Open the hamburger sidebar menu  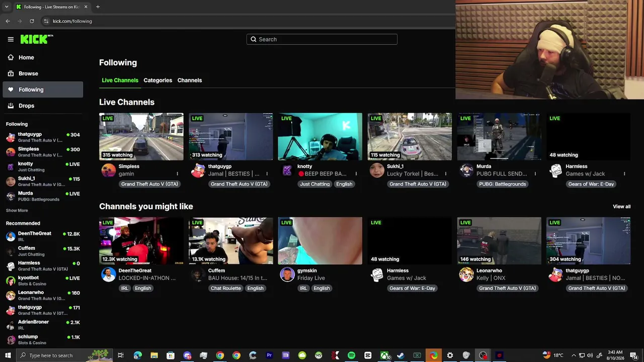tap(11, 39)
